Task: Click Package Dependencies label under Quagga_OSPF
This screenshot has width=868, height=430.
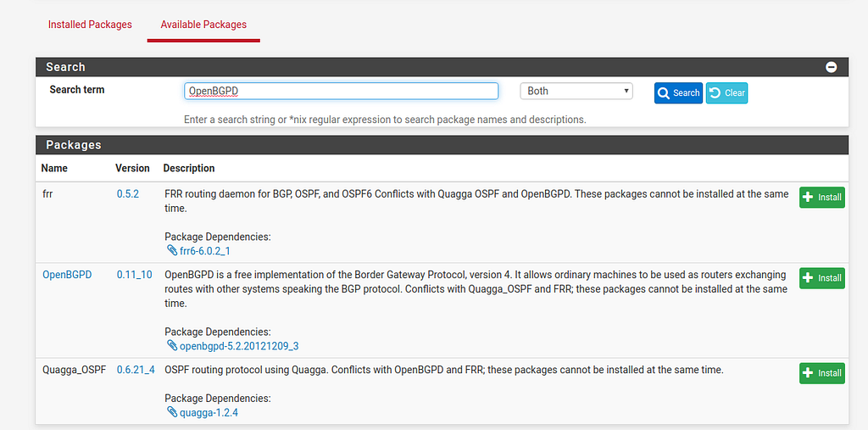Action: [218, 399]
